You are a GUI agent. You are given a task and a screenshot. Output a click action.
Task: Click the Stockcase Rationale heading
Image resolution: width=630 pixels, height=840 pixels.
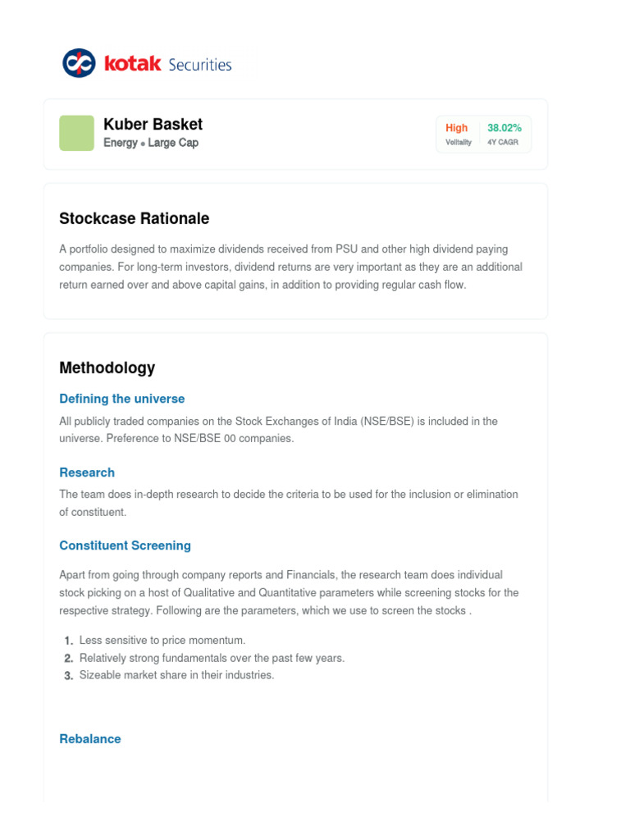[x=134, y=219]
